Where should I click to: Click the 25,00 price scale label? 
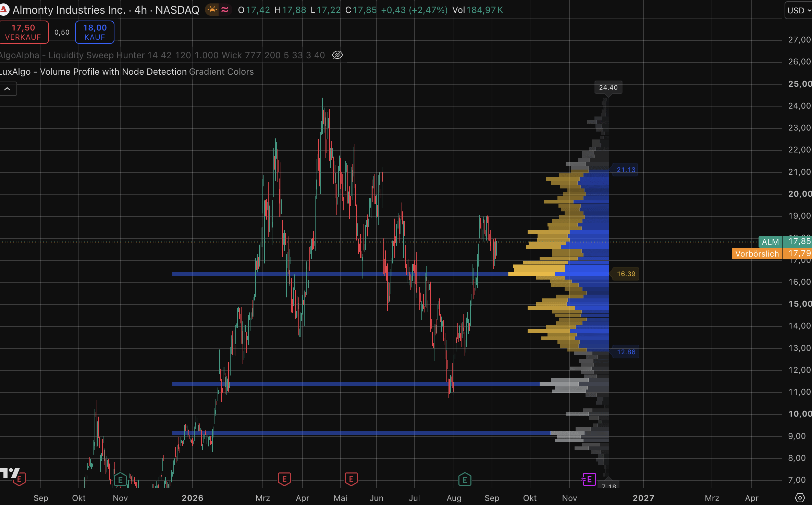800,84
